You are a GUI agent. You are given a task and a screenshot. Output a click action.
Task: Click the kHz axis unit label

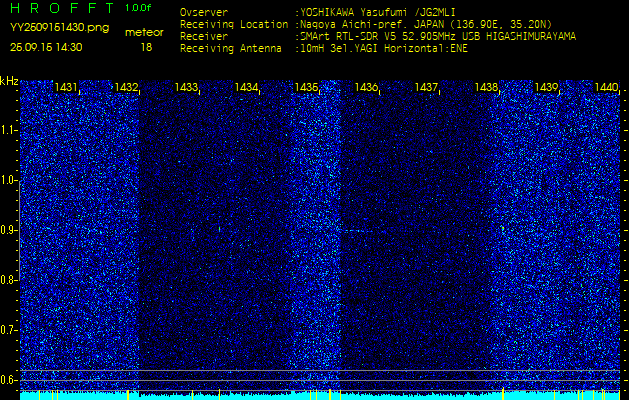coord(9,81)
